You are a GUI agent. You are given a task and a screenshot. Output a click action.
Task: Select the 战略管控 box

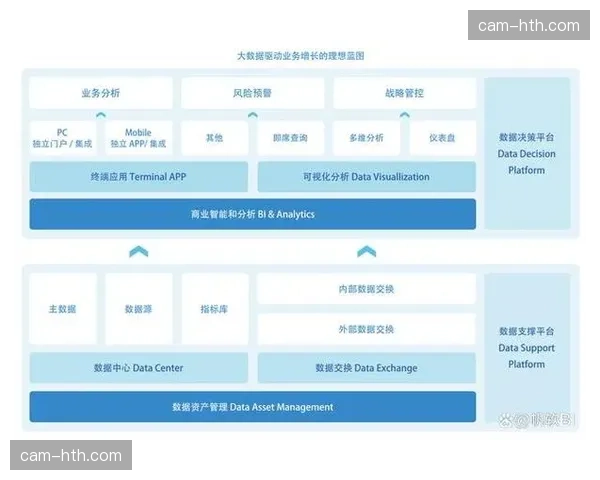(404, 93)
